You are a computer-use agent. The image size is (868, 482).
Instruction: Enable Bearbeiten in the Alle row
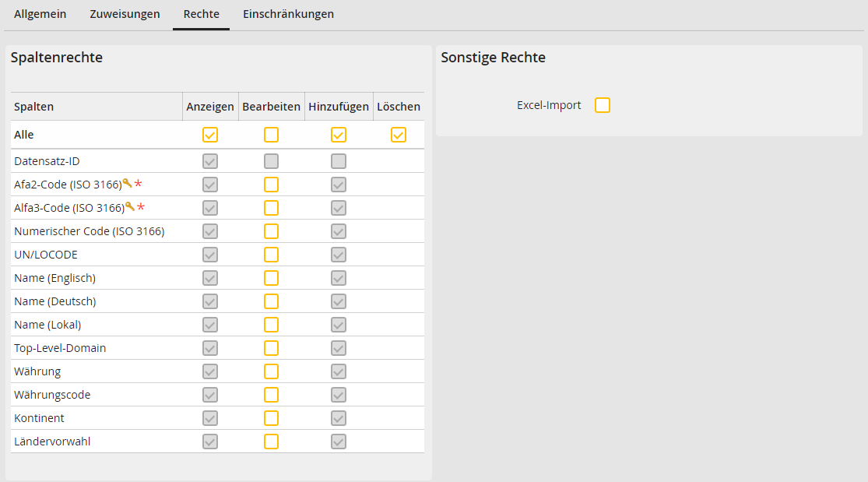[271, 134]
